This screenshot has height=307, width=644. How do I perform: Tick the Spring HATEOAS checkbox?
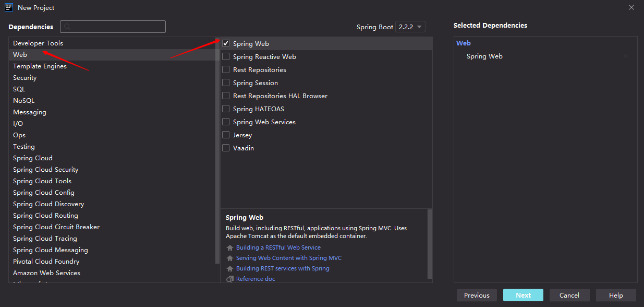(x=226, y=109)
